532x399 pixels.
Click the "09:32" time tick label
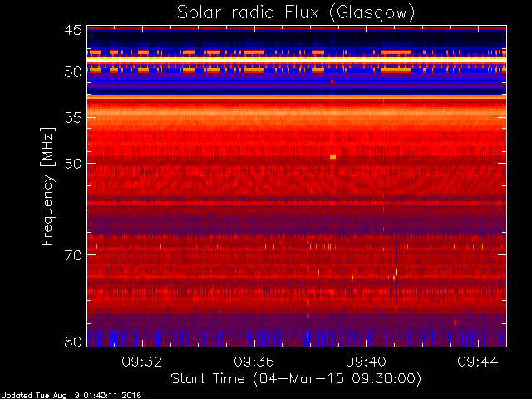142,362
